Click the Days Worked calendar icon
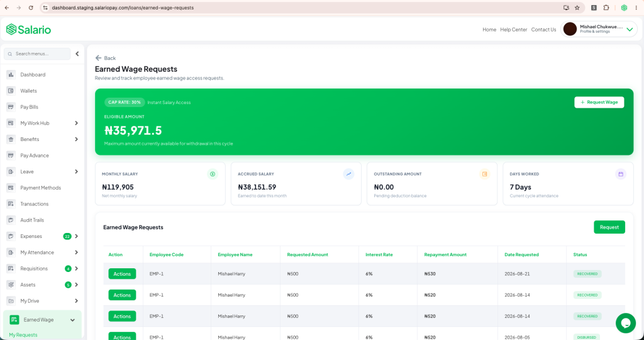The width and height of the screenshot is (644, 340). coord(621,174)
